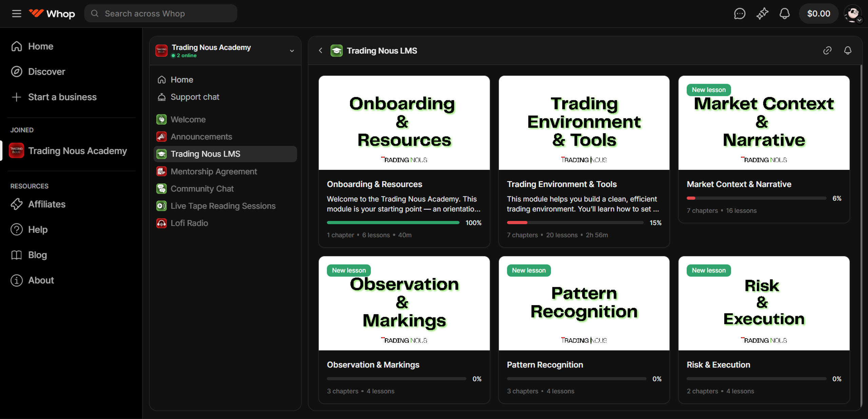Go back using the left chevron
Screen dimensions: 868x419
point(320,51)
